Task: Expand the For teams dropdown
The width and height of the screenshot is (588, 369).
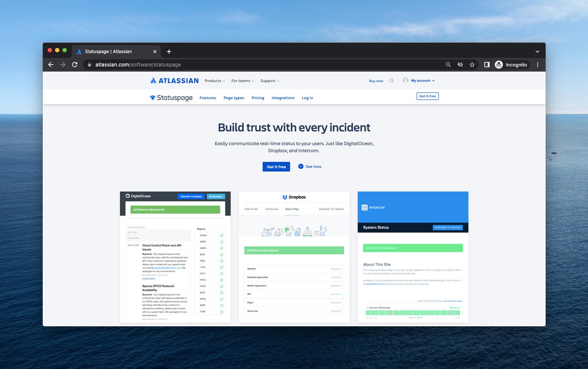Action: tap(243, 81)
